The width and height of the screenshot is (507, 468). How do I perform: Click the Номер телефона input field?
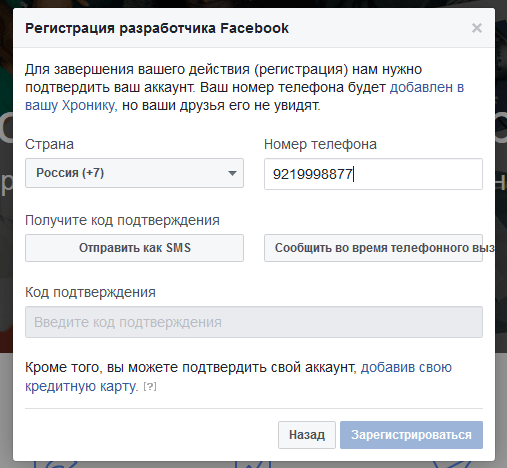point(373,174)
